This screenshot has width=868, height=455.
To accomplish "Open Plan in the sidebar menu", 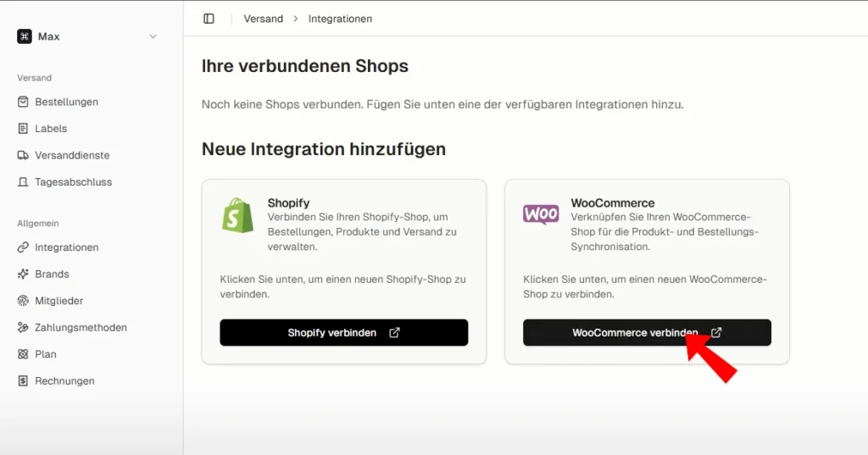I will tap(46, 354).
